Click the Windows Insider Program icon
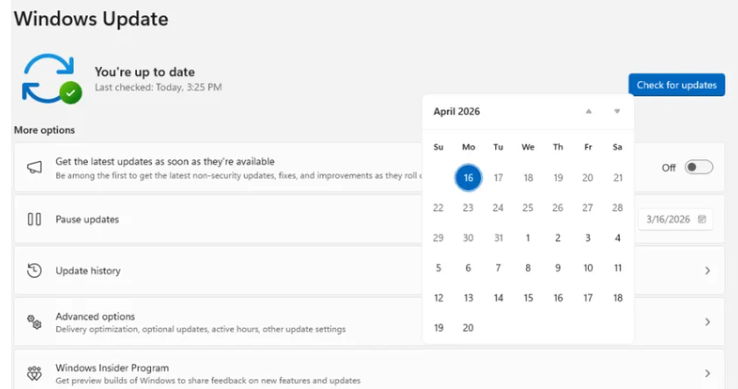This screenshot has height=389, width=738. tap(34, 373)
